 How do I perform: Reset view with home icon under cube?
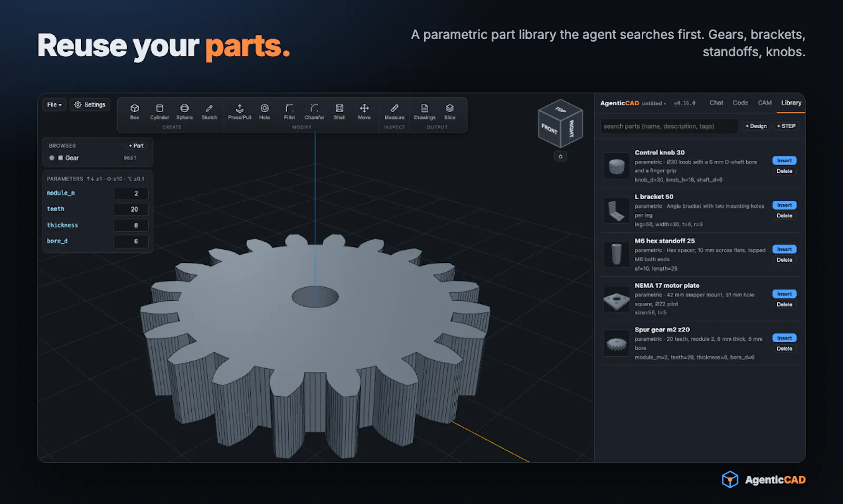coord(560,156)
